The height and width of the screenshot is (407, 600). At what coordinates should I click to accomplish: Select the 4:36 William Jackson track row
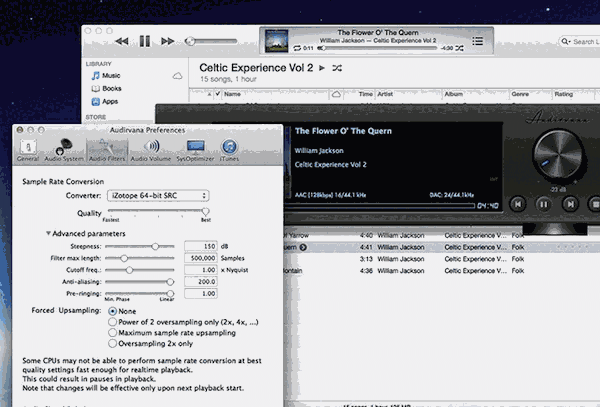pyautogui.click(x=442, y=271)
